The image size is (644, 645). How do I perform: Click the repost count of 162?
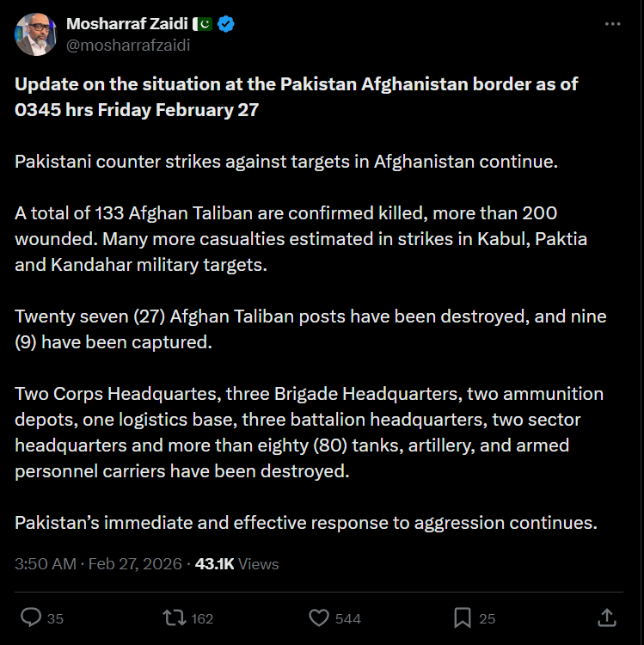click(x=203, y=618)
